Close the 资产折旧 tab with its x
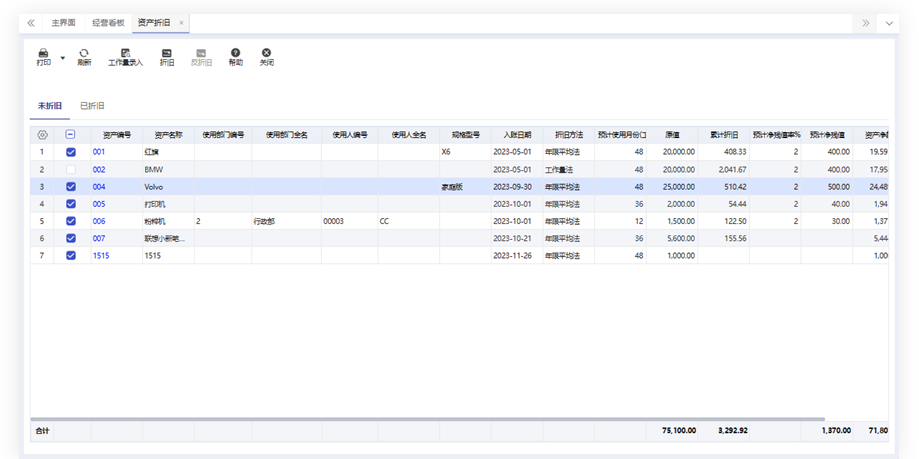 click(x=181, y=22)
